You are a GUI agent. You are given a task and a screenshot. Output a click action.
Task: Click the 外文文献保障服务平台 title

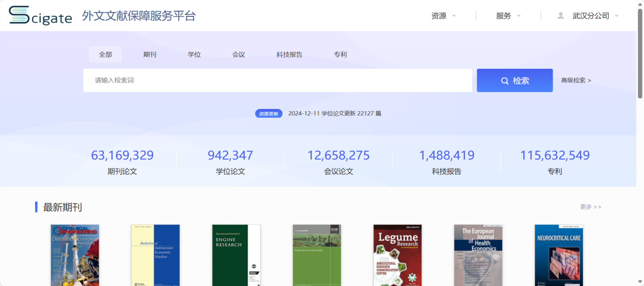[139, 16]
